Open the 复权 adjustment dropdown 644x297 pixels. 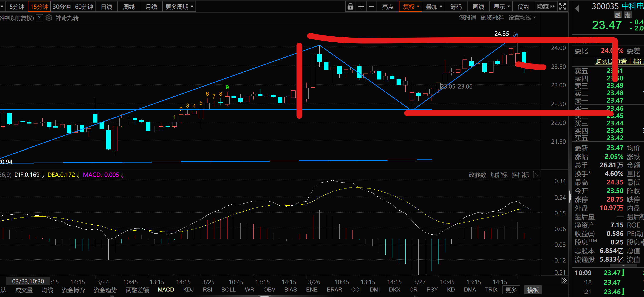411,6
